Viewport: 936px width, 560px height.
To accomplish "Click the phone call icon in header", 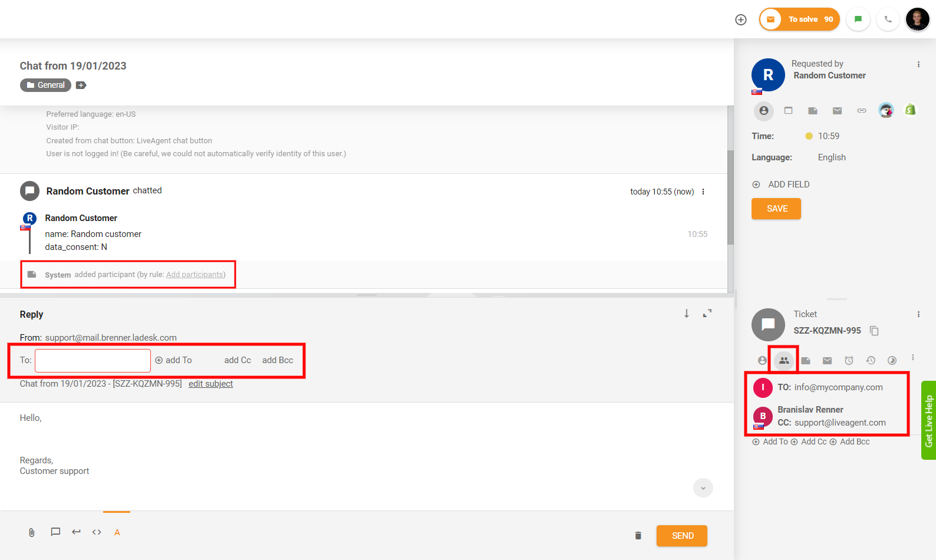I will (x=888, y=19).
